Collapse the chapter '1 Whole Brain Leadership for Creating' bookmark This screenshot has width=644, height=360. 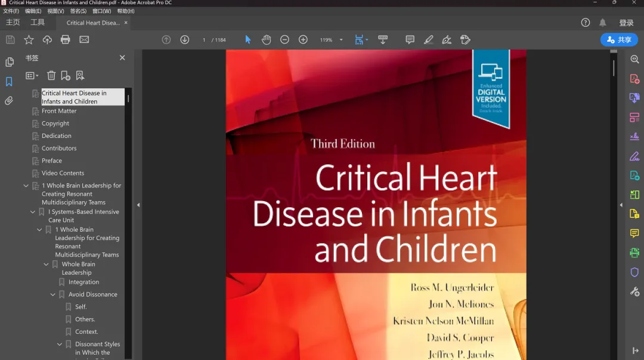click(x=26, y=186)
